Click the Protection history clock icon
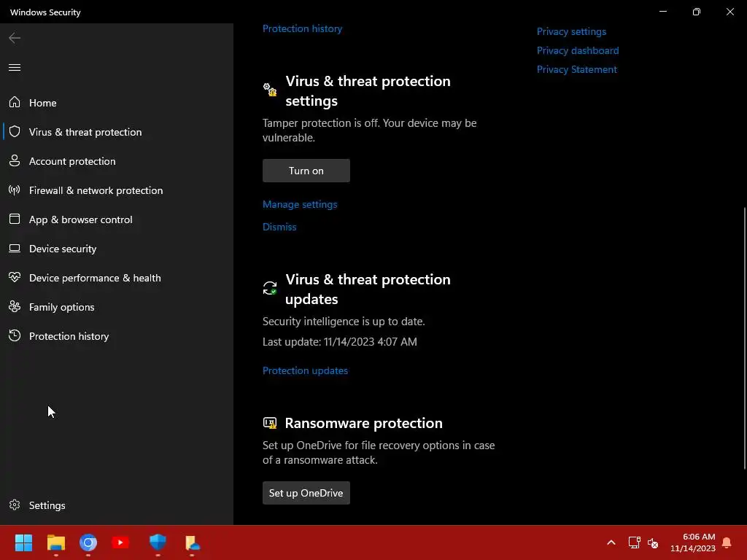Viewport: 747px width, 560px height. click(15, 335)
